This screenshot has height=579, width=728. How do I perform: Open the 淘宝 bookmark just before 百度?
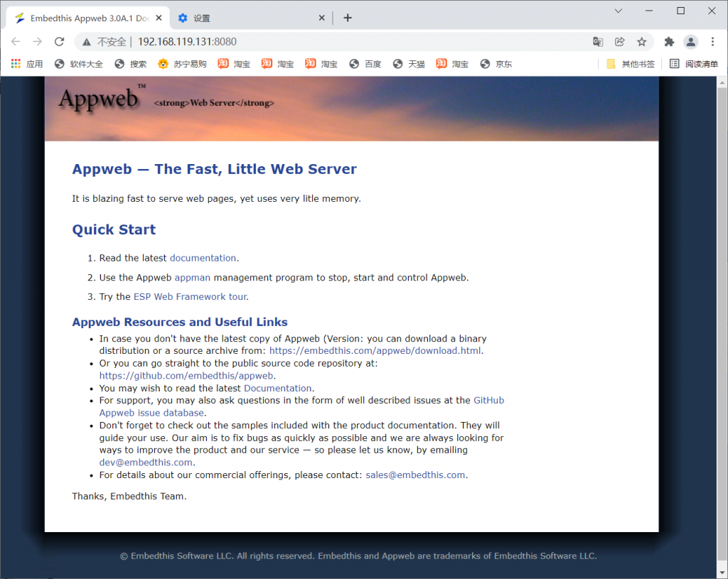click(x=321, y=64)
